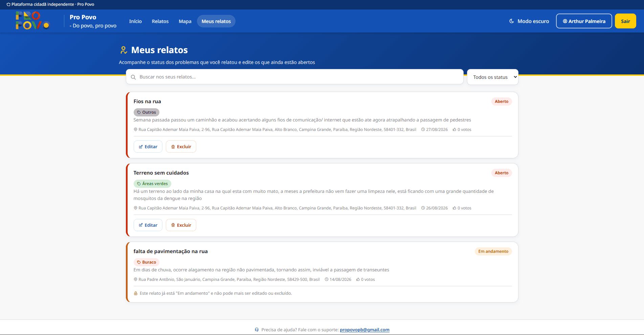Click the Sair logout button
This screenshot has height=335, width=644.
pyautogui.click(x=625, y=21)
